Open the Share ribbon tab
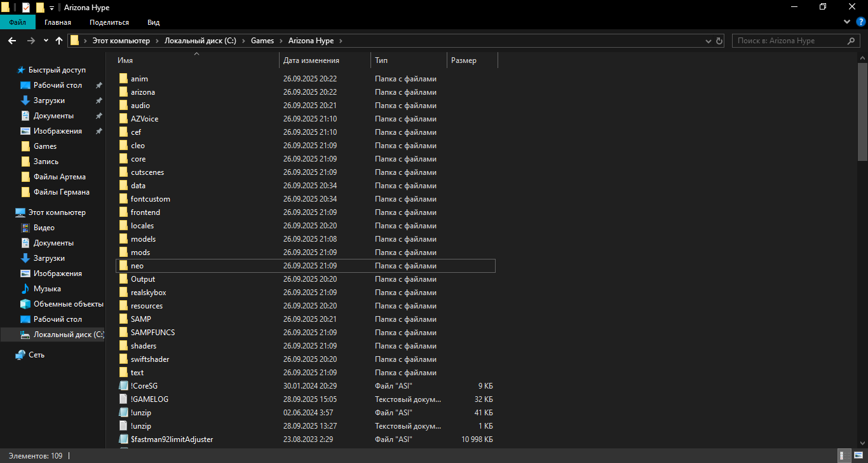 click(109, 22)
